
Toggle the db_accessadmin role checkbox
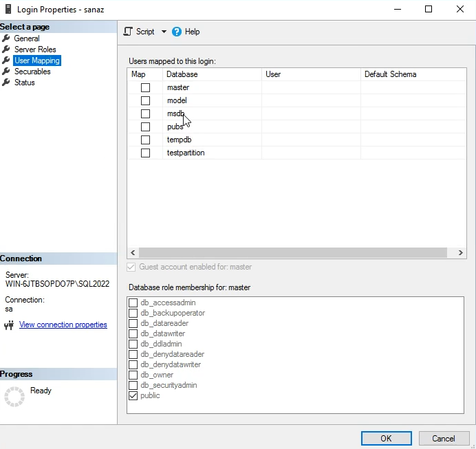coord(133,303)
